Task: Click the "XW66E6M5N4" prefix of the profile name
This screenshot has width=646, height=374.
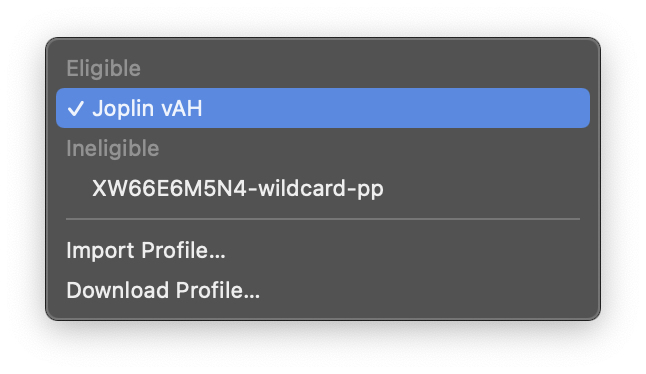Action: coord(169,189)
